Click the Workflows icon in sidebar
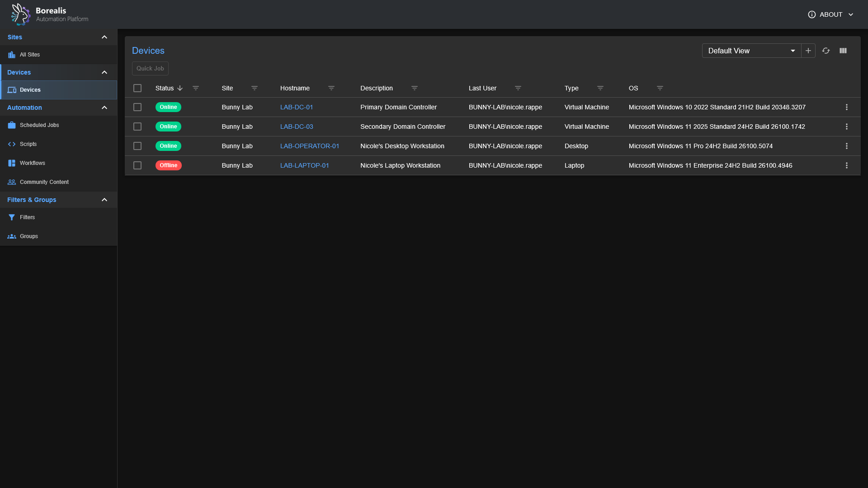 pos(12,163)
